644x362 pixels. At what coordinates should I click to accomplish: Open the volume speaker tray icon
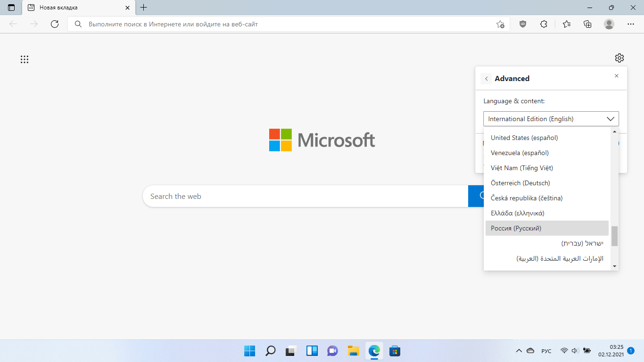(575, 351)
